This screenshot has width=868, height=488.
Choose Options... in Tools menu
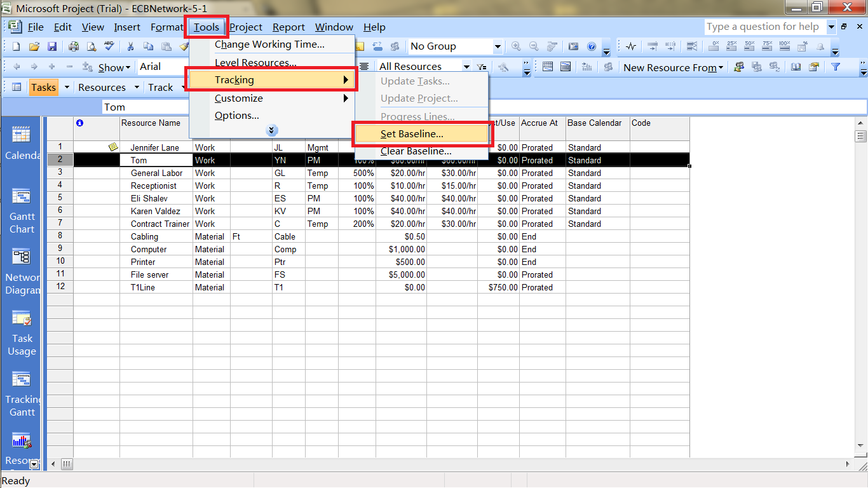click(272, 115)
